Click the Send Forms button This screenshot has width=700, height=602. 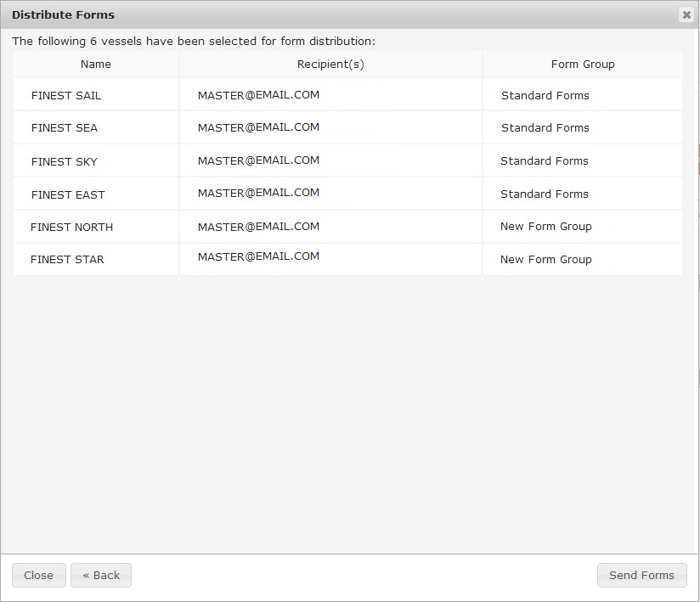click(x=641, y=575)
